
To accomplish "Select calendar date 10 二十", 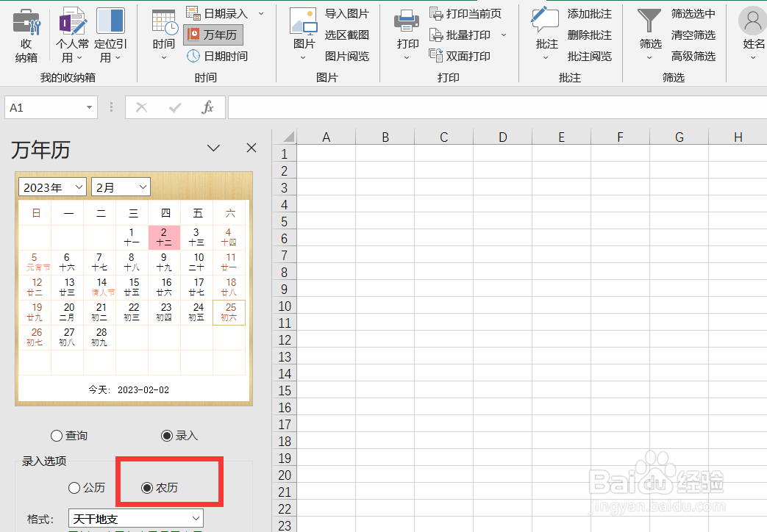I will coord(196,262).
